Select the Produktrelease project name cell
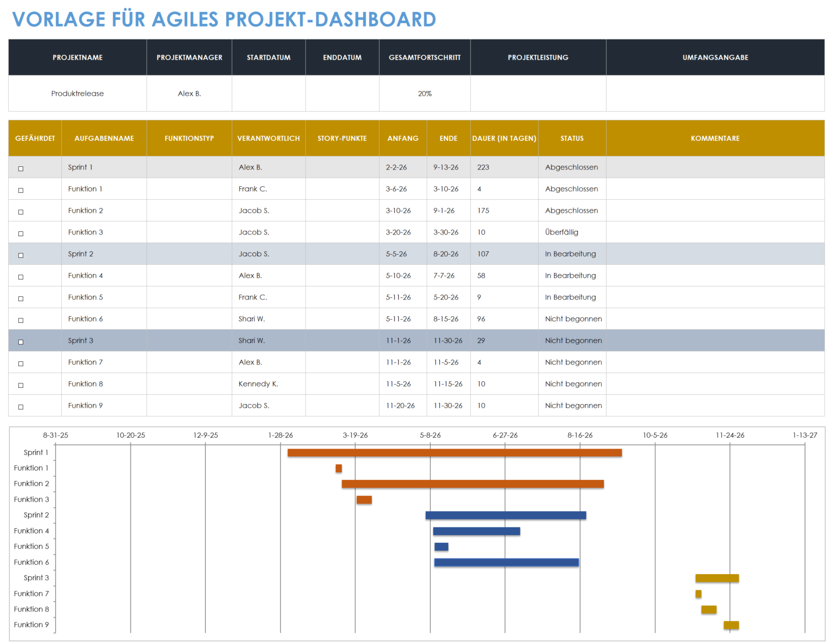The height and width of the screenshot is (644, 834). click(77, 94)
